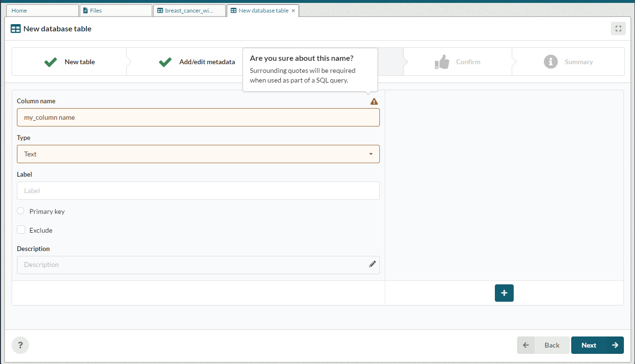
Task: Close the New database table tab
Action: coord(293,11)
